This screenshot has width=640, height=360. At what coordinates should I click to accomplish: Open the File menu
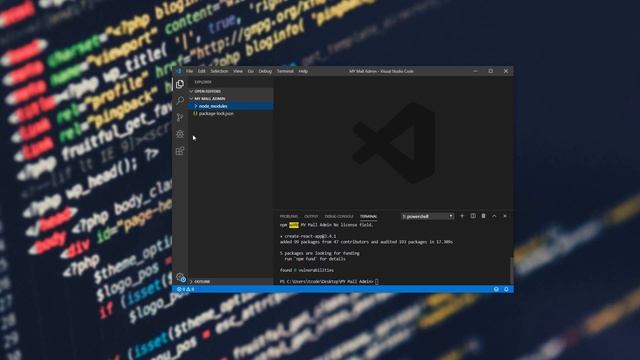pos(189,71)
